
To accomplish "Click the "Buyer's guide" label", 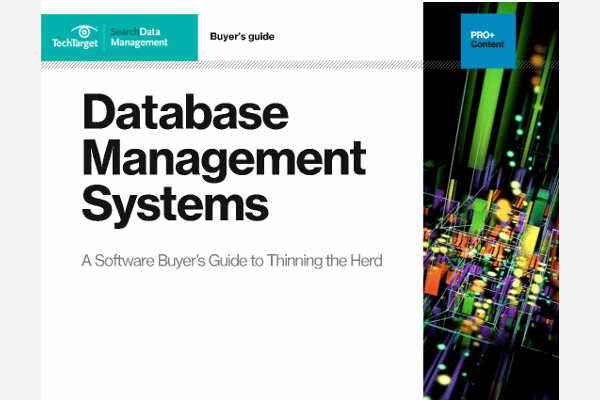I will pos(242,37).
